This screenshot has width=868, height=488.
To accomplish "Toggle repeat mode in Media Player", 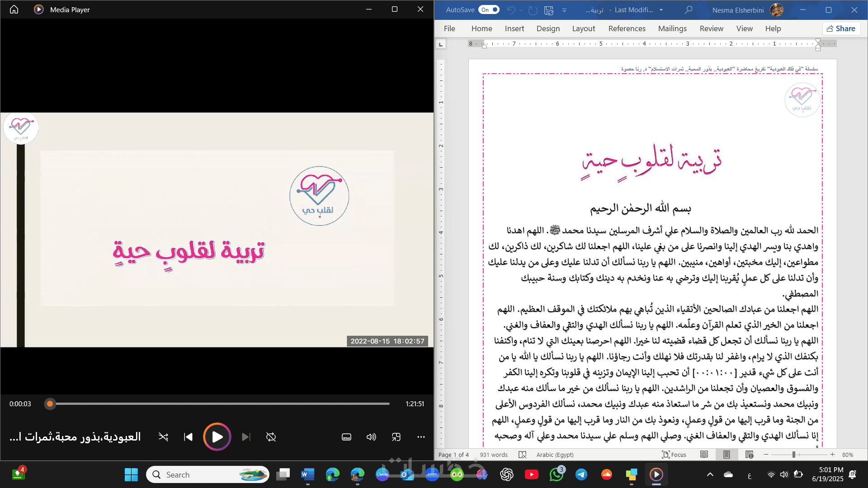I will 271,437.
